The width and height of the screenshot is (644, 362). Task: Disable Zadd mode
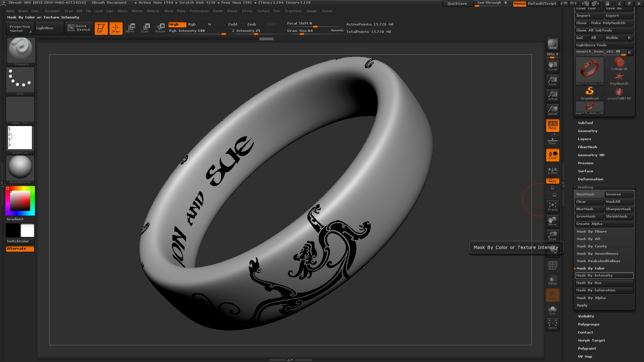[233, 24]
